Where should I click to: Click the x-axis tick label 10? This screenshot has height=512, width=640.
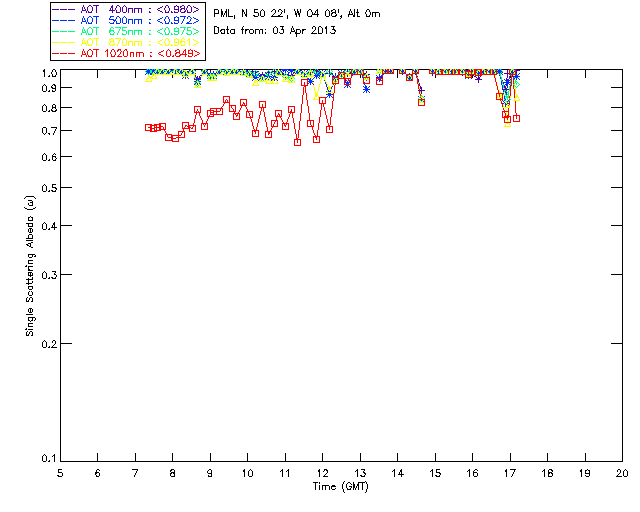pyautogui.click(x=247, y=473)
